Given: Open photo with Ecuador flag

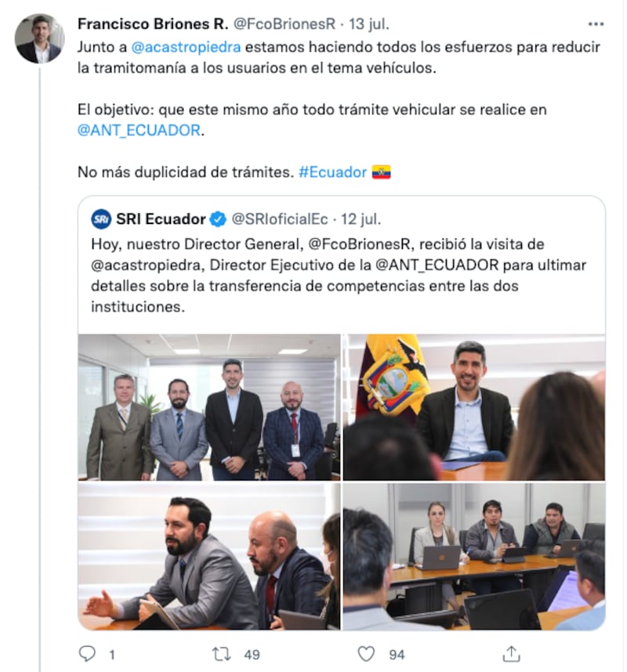Looking at the screenshot, I should click(474, 407).
